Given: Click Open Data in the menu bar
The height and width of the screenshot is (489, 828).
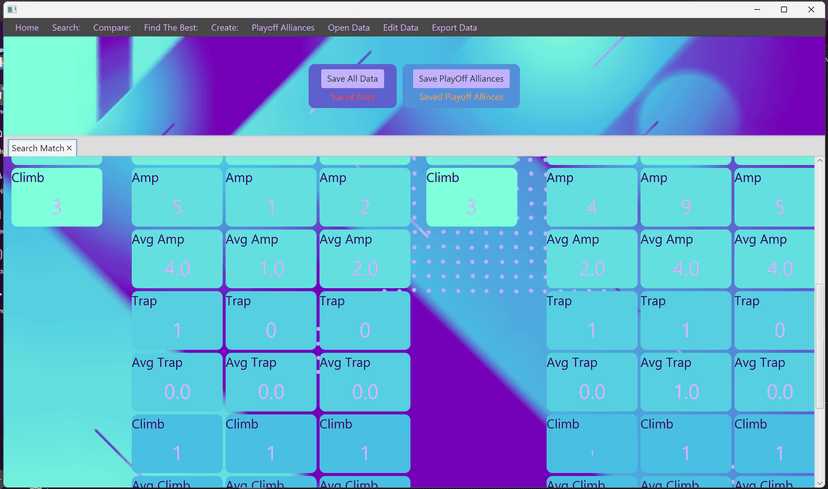Looking at the screenshot, I should click(x=348, y=28).
